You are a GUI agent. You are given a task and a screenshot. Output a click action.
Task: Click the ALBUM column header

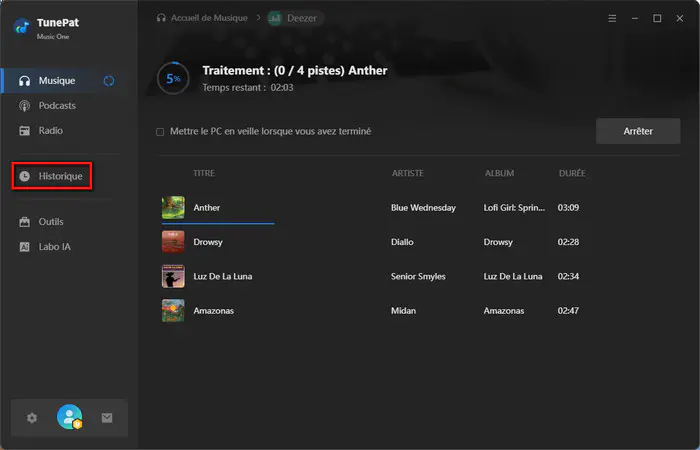point(500,173)
